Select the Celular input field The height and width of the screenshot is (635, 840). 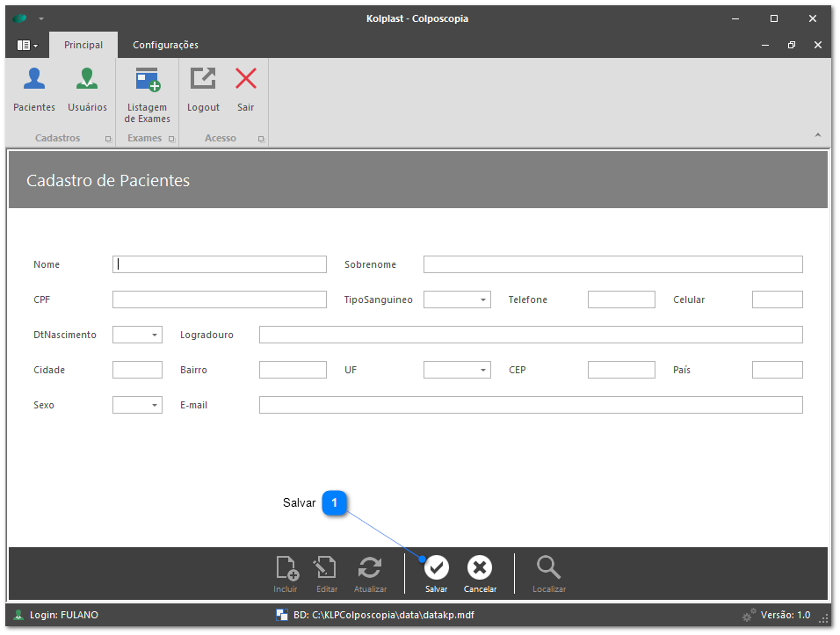point(778,299)
